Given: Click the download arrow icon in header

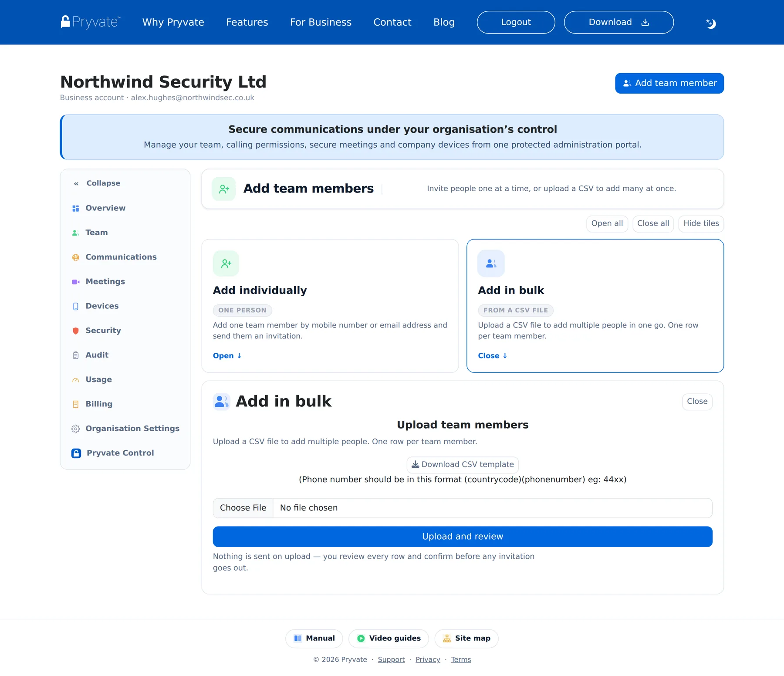Looking at the screenshot, I should tap(645, 22).
